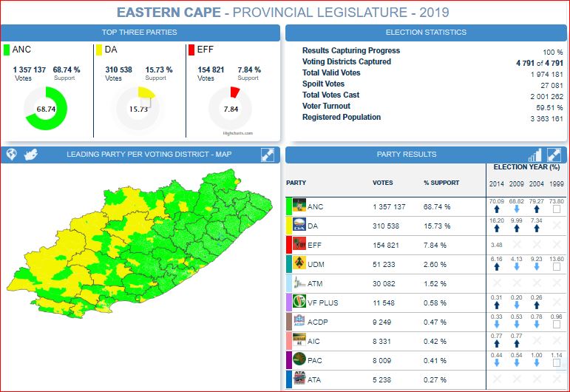Click the 2004 down arrow for ACDP
570x392 pixels.
(x=537, y=326)
